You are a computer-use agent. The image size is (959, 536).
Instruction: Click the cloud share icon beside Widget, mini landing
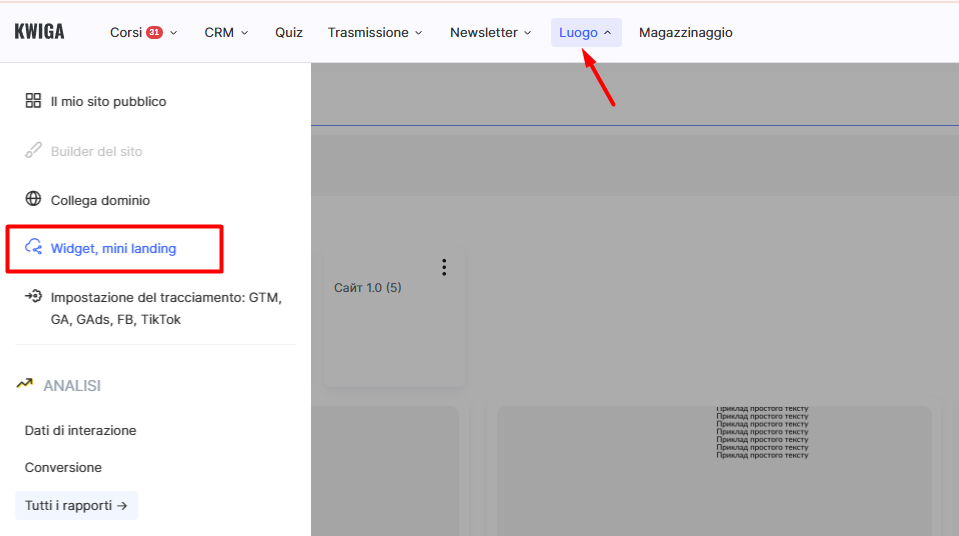[33, 247]
